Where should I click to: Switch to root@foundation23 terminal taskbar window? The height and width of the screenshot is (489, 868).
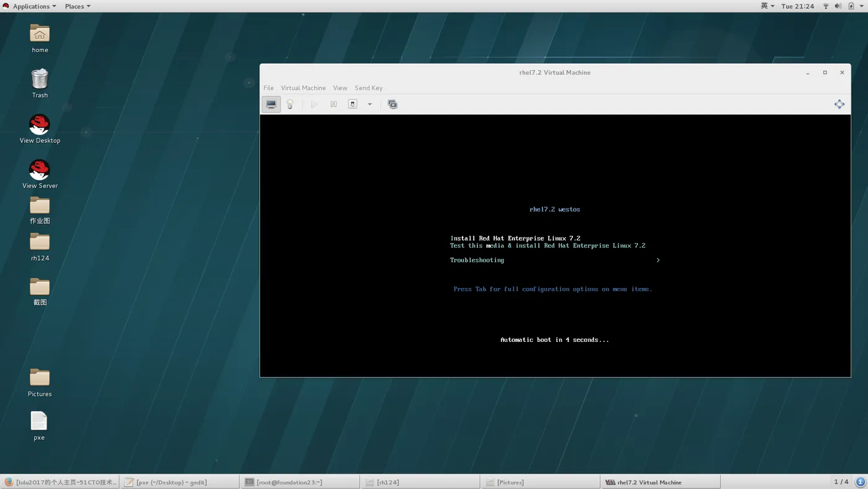[x=300, y=482]
